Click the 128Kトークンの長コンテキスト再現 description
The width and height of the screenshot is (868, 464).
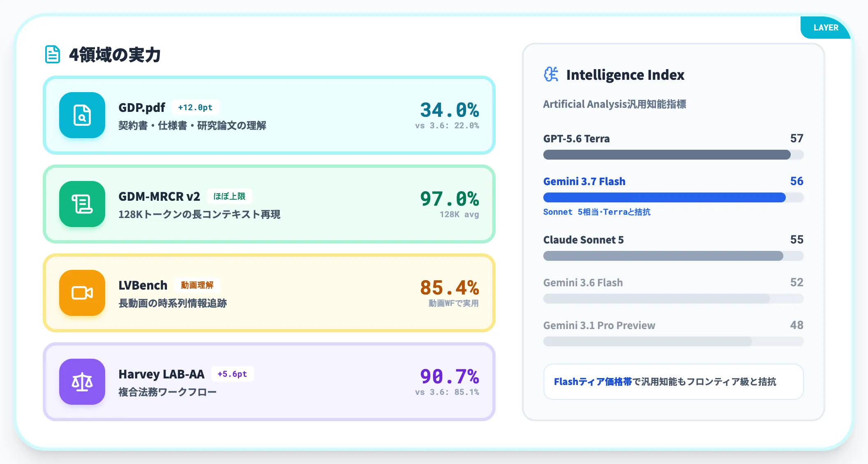(199, 214)
